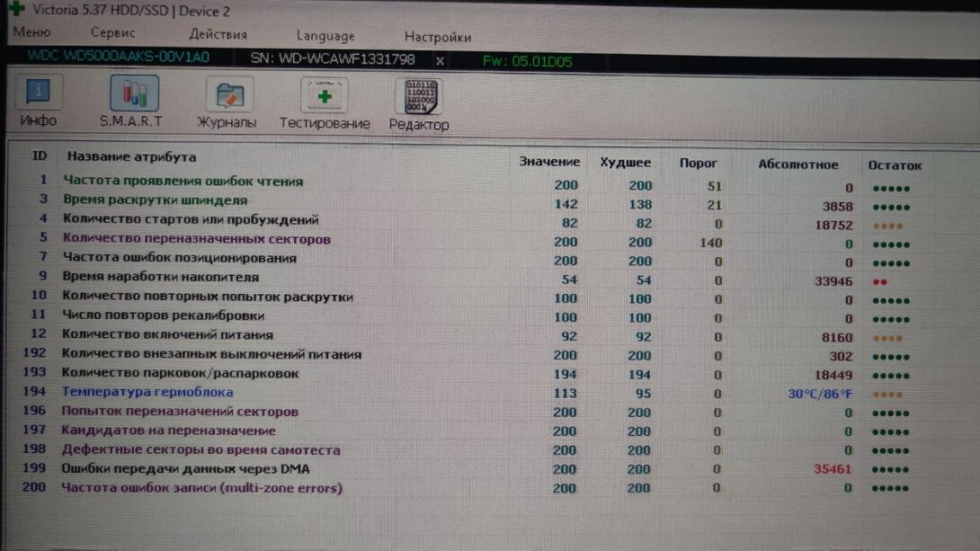Select the WDC WD5000AAKS-00V1A0 drive tab
980x551 pixels.
118,57
